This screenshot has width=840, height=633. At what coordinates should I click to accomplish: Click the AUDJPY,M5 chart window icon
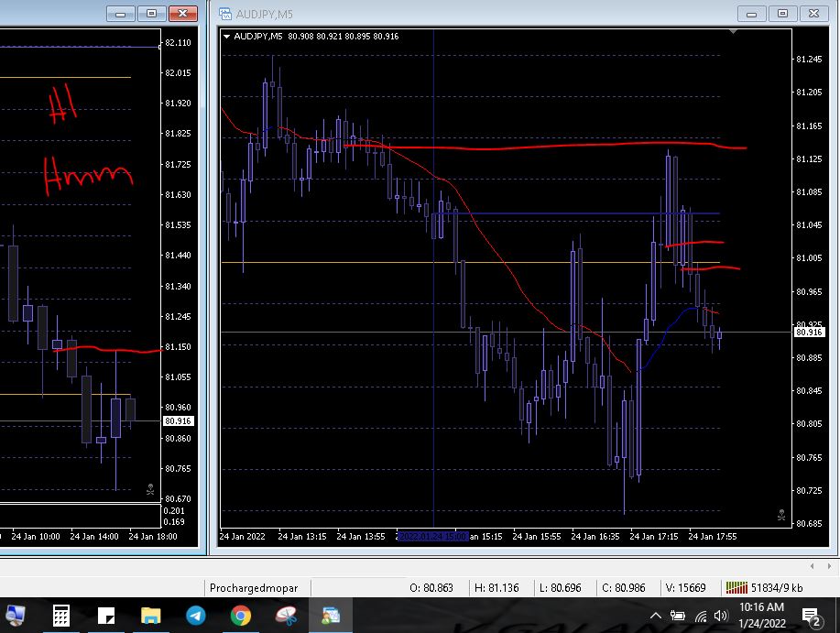[x=225, y=14]
